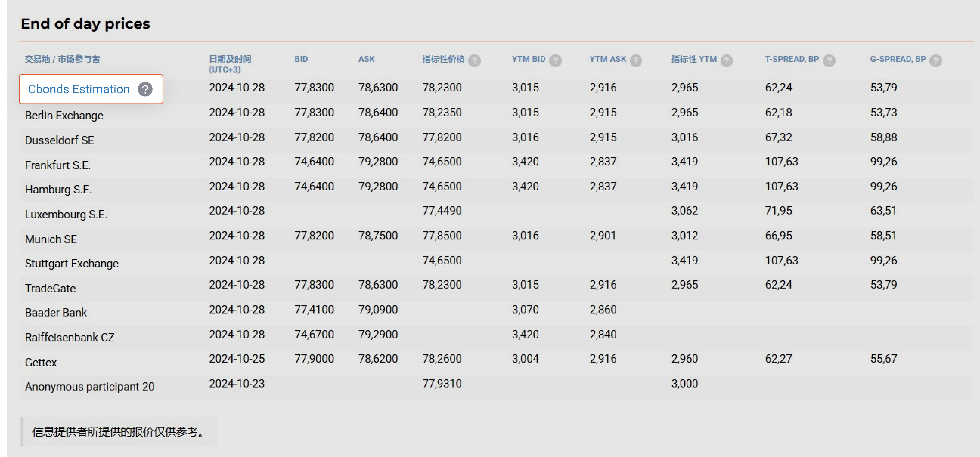Click the YTM BID column header text

pos(528,59)
